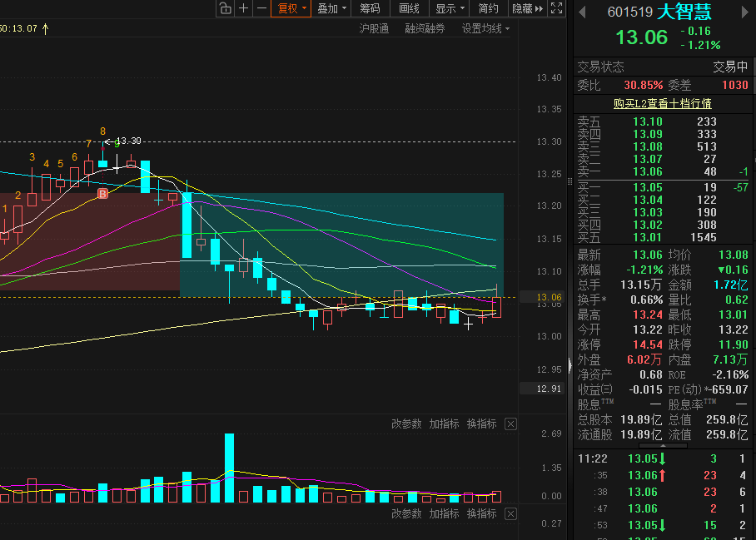756x540 pixels.
Task: Click the 交易状态 交易中 status row
Action: 663,67
